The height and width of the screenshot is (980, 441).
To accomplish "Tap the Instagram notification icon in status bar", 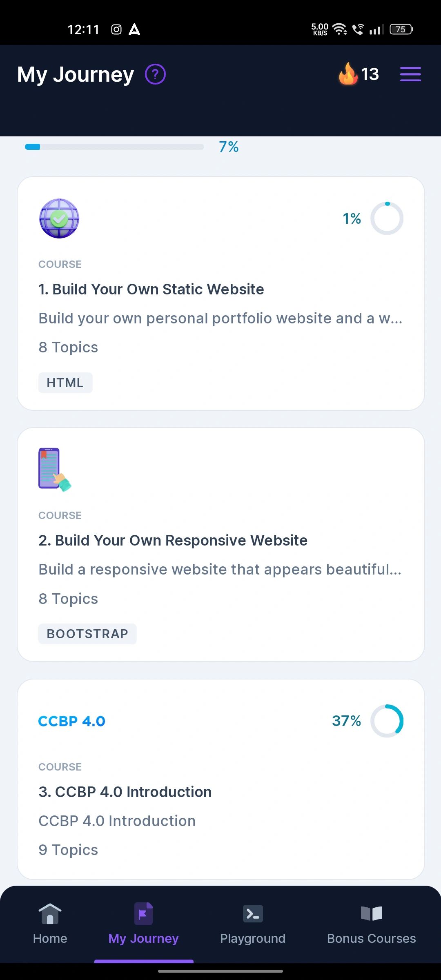I will click(116, 29).
